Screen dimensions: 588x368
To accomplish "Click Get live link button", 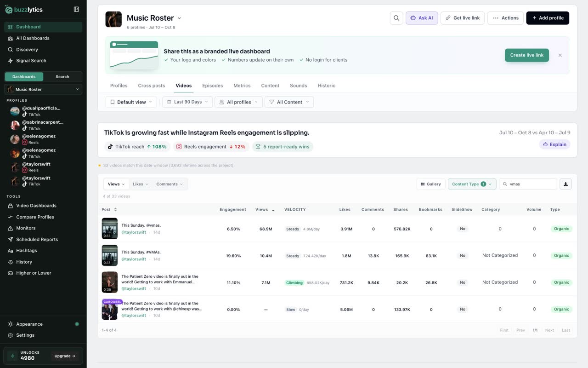I will [x=463, y=18].
